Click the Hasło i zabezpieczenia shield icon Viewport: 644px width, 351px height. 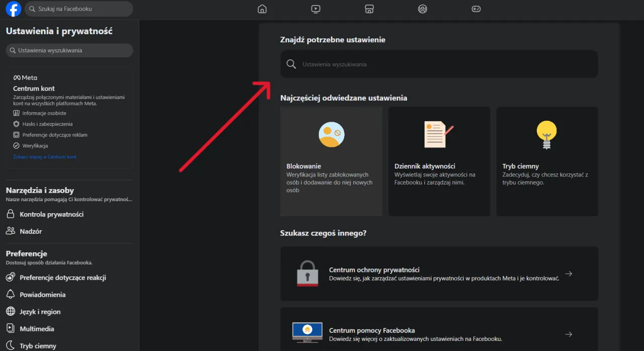tap(17, 124)
